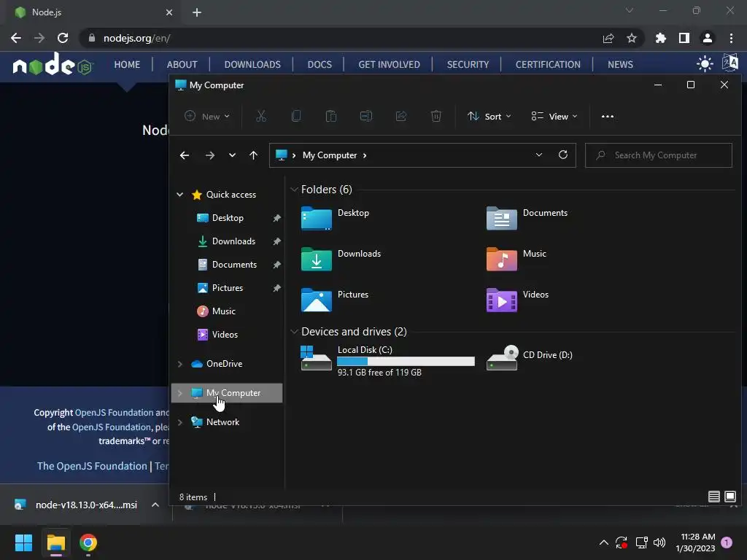Open HOME on Node.js site menu
This screenshot has width=747, height=560.
tap(127, 64)
